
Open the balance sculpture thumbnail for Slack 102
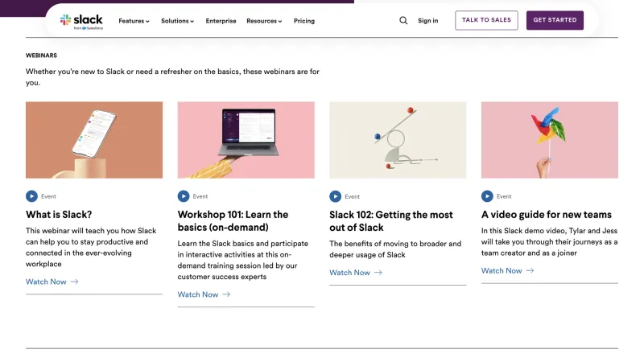[x=398, y=140]
